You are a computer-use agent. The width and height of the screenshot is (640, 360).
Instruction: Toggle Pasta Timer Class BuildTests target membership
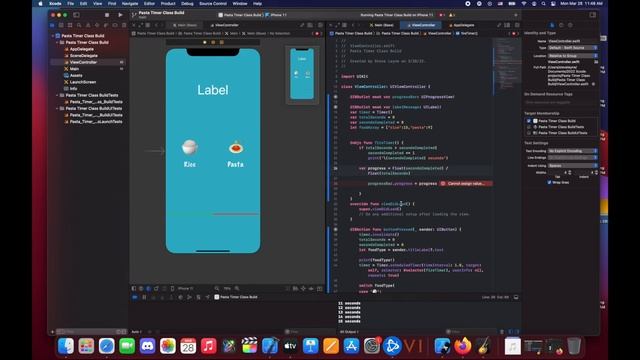click(529, 127)
